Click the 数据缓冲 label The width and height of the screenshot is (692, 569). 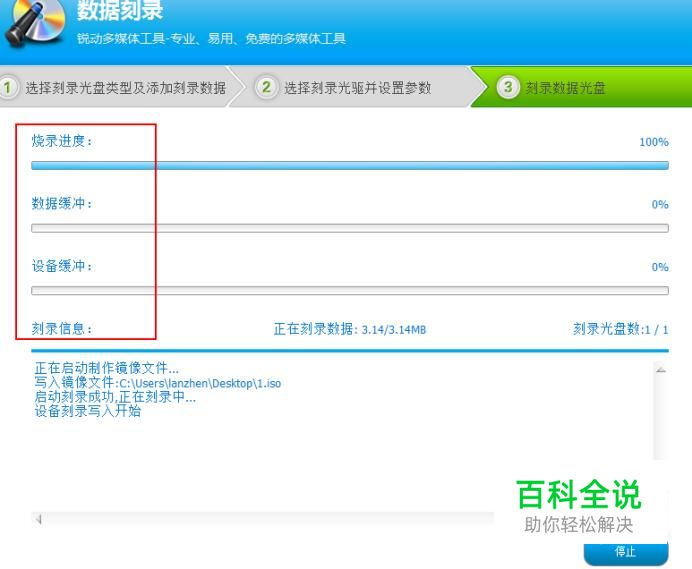[x=62, y=203]
